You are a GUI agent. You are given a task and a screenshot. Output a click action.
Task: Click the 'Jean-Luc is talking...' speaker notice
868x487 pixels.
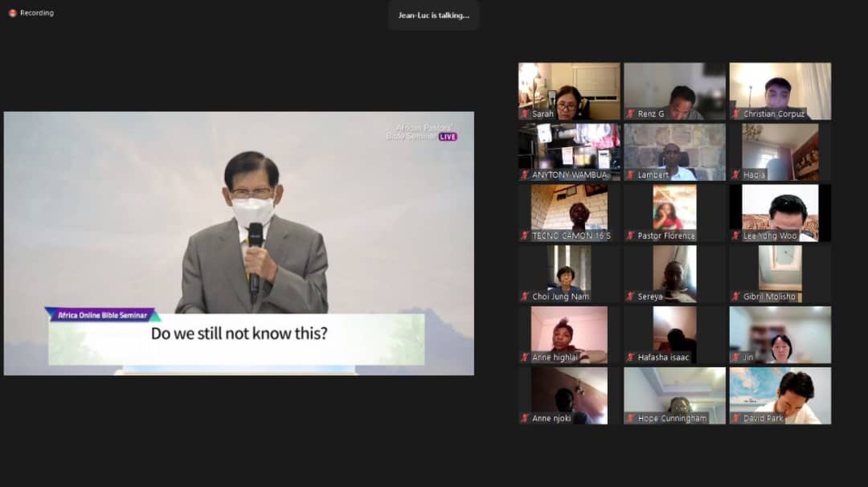pos(434,15)
